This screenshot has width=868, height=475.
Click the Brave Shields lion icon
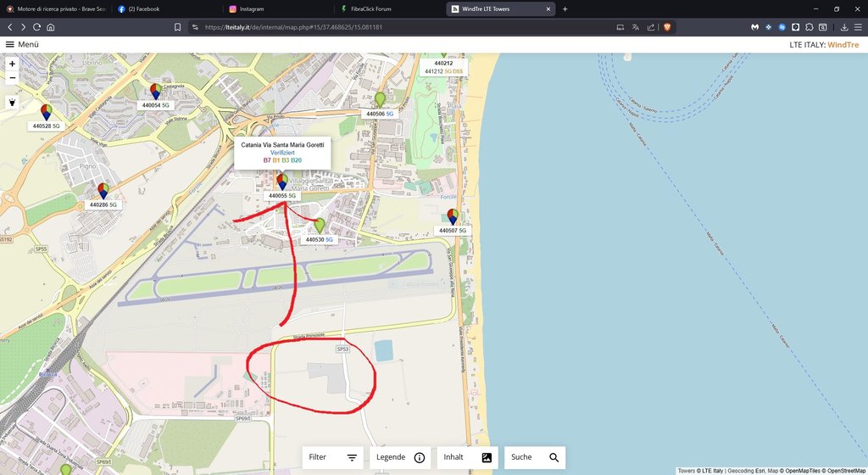(x=667, y=27)
